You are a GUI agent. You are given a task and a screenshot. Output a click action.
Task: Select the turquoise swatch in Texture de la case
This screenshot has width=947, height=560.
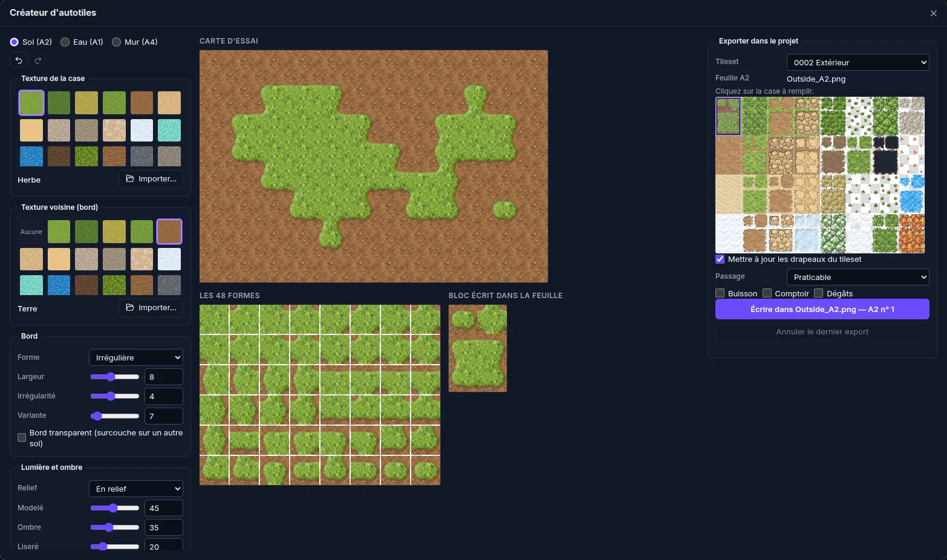169,130
